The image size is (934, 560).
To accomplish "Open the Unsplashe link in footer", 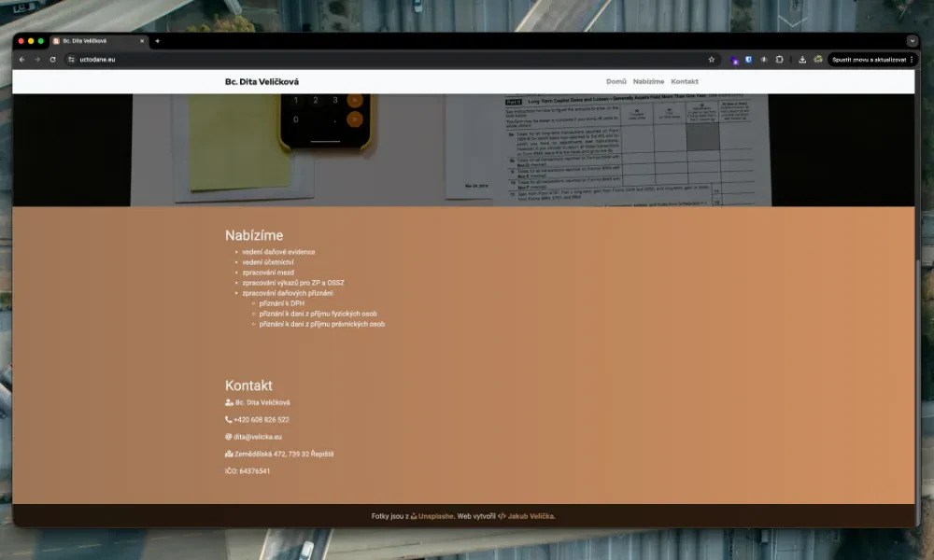I will coord(435,516).
